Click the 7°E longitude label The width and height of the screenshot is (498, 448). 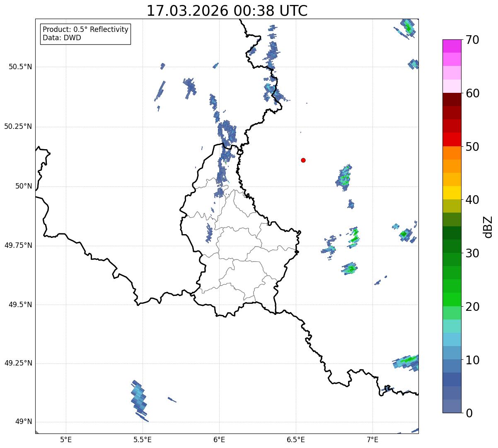click(x=372, y=439)
